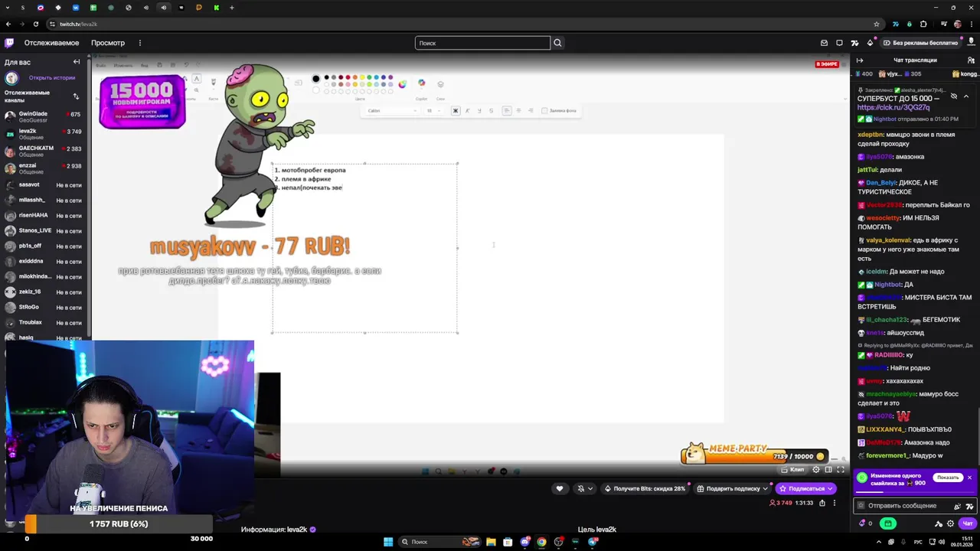This screenshot has height=551, width=980.
Task: Dismiss the Изменение одного смайлика banner
Action: 969,478
